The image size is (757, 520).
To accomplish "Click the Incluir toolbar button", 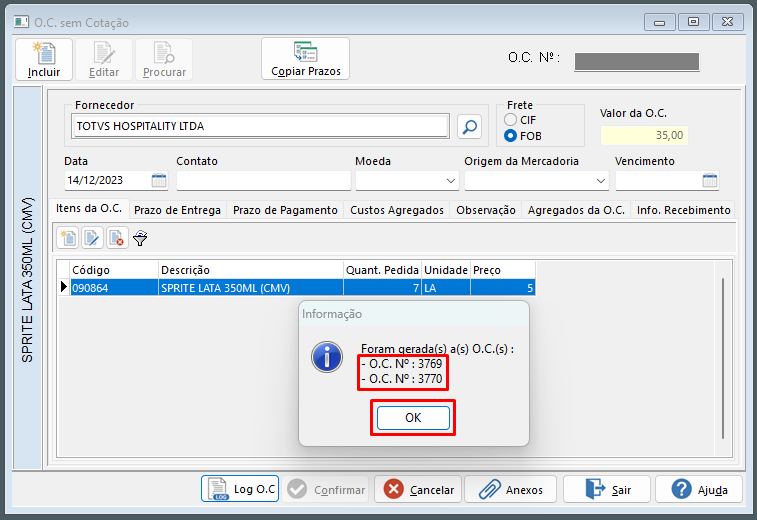I will [x=44, y=59].
